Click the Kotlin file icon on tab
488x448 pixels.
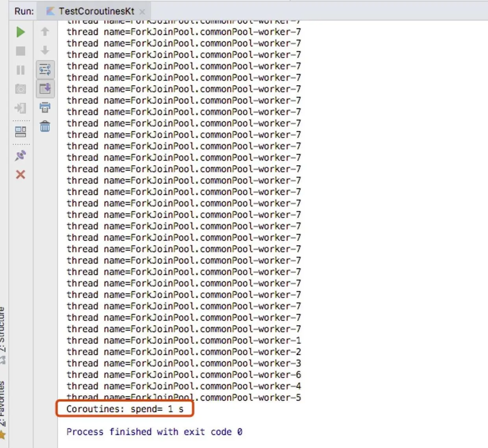point(50,11)
